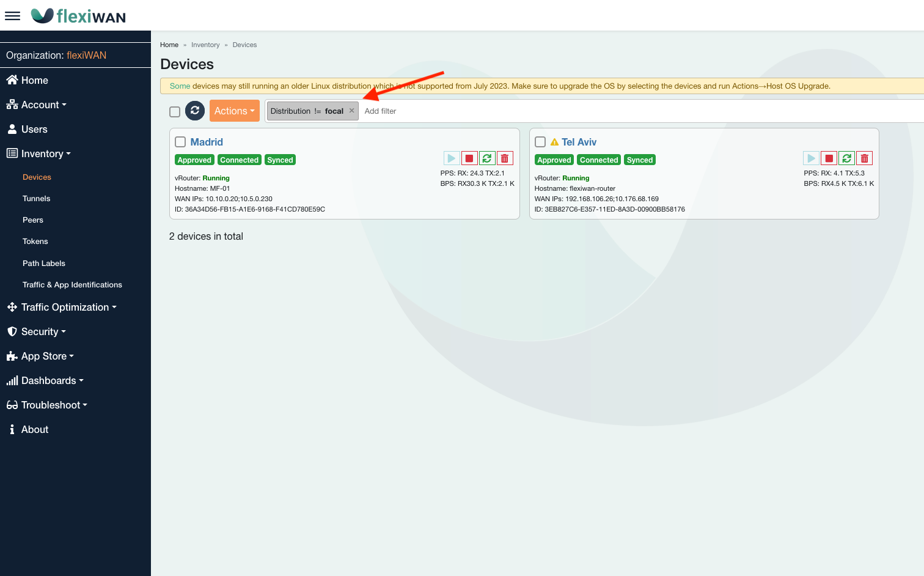Open the Tunnels page
This screenshot has height=576, width=924.
pyautogui.click(x=37, y=199)
